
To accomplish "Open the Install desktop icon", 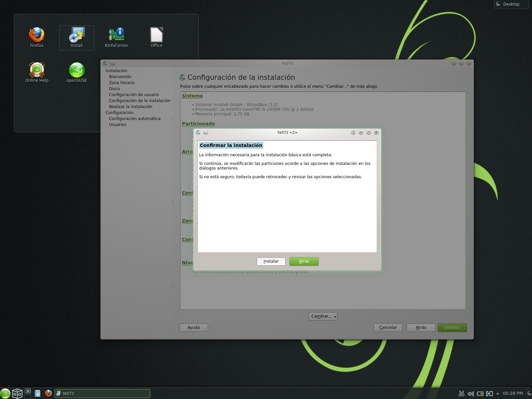I will (76, 35).
